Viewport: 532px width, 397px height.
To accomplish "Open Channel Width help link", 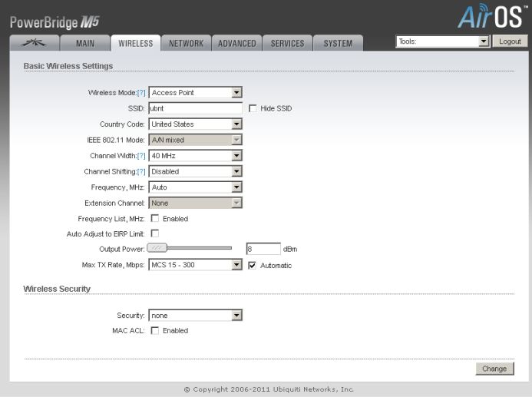I will [141, 156].
